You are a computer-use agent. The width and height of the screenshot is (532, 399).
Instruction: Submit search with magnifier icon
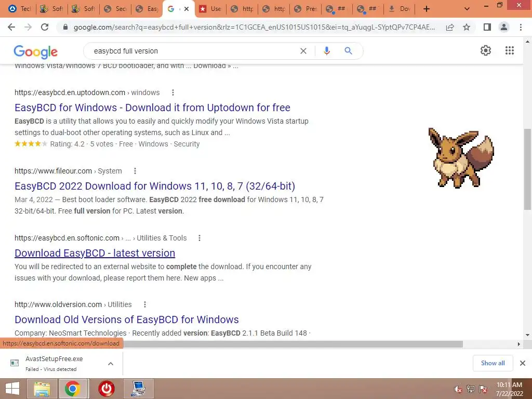(348, 51)
